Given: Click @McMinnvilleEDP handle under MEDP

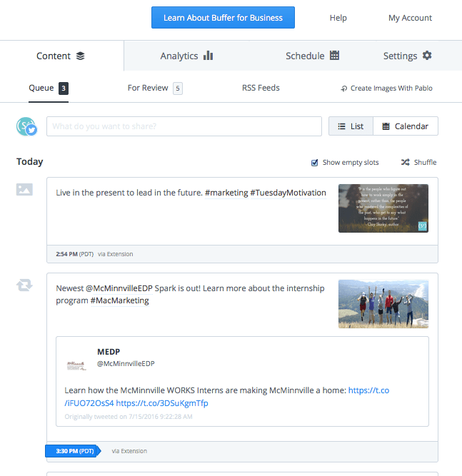Looking at the screenshot, I should (x=126, y=364).
